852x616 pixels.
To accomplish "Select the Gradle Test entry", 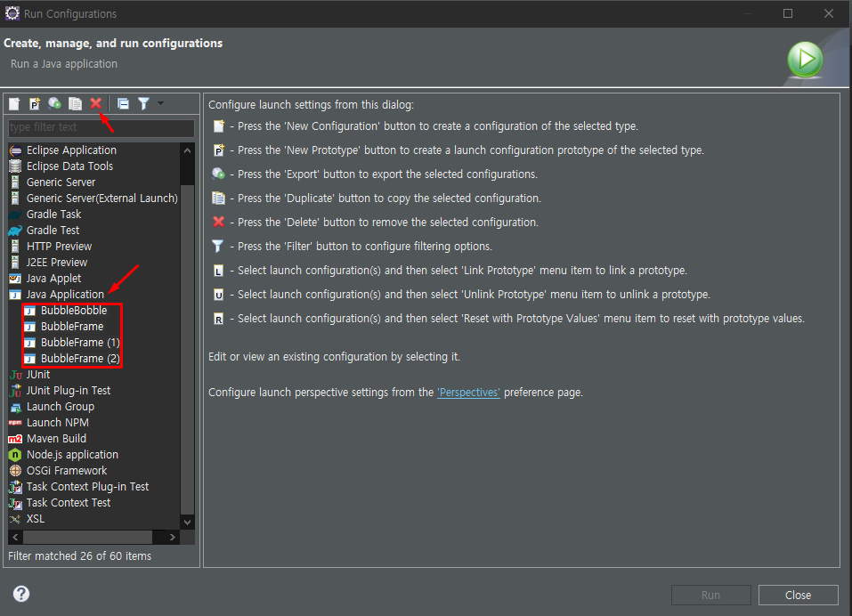I will pyautogui.click(x=53, y=231).
